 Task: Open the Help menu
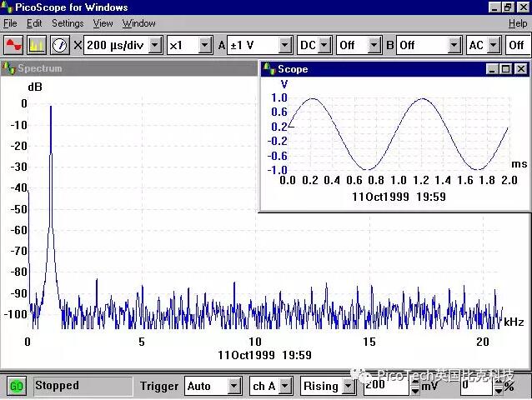pos(517,23)
